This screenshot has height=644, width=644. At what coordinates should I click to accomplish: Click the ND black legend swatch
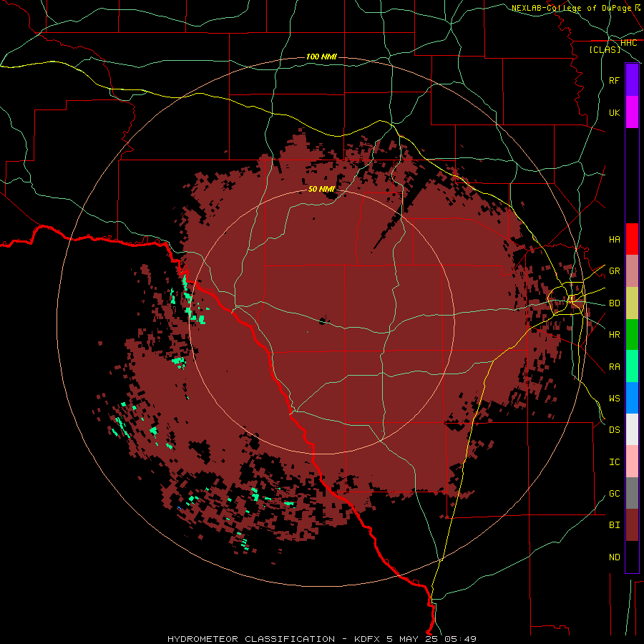tap(632, 557)
